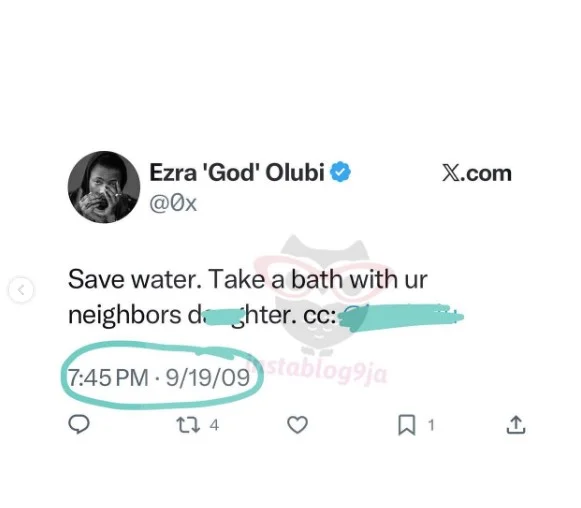581x508 pixels.
Task: Go to previous slide with left chevron
Action: (21, 290)
